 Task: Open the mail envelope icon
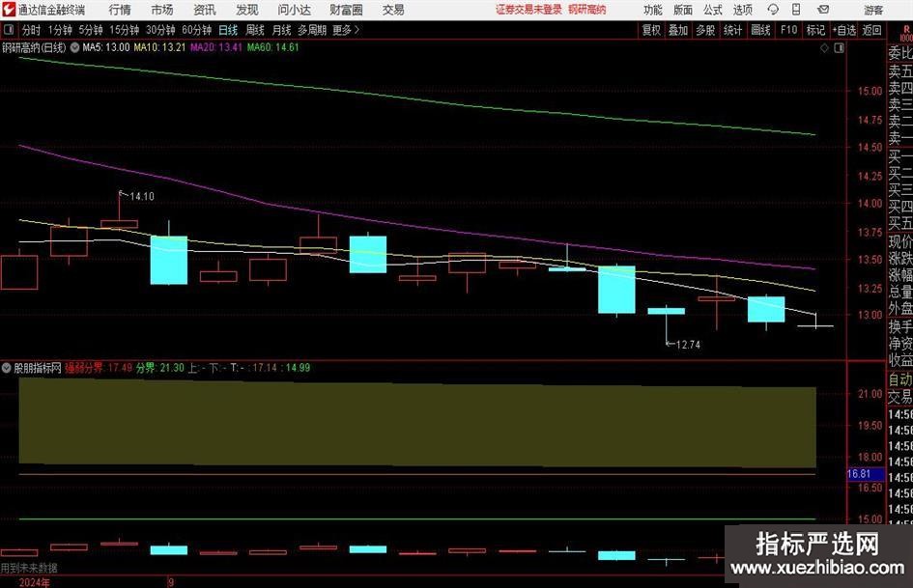tap(823, 10)
